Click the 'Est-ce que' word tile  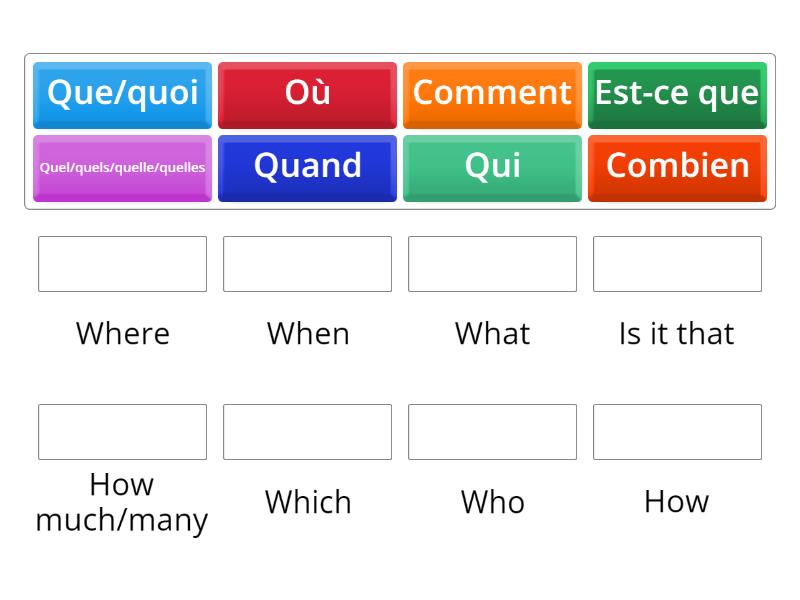677,94
